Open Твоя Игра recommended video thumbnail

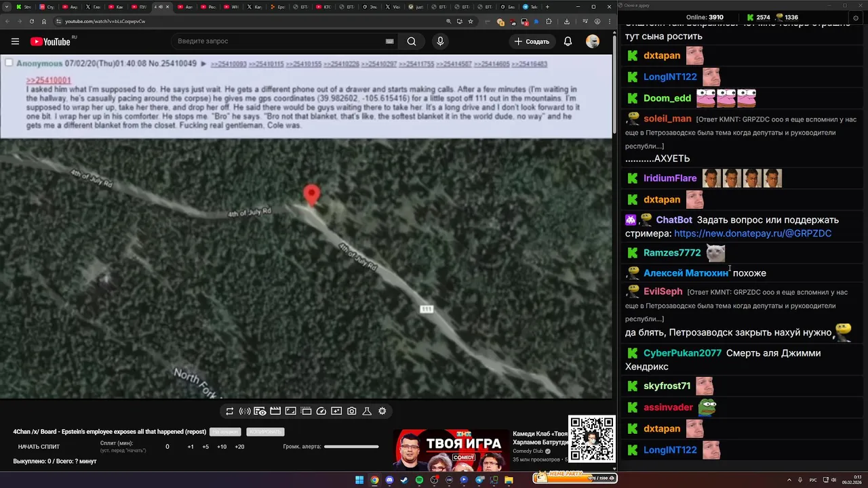tap(451, 449)
